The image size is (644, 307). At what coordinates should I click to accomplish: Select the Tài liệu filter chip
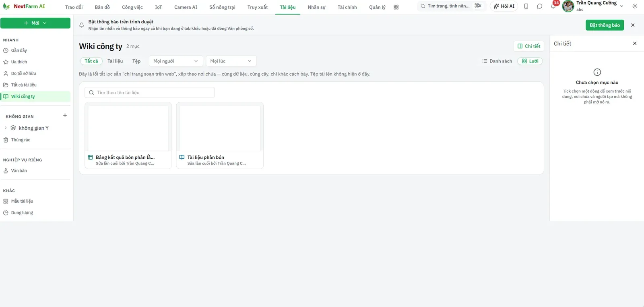point(115,61)
